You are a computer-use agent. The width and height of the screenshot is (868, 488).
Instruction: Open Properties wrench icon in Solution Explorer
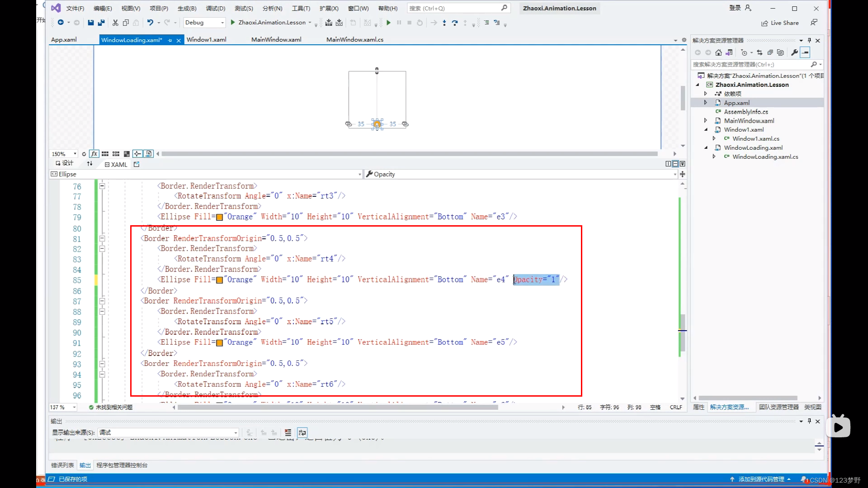click(794, 52)
